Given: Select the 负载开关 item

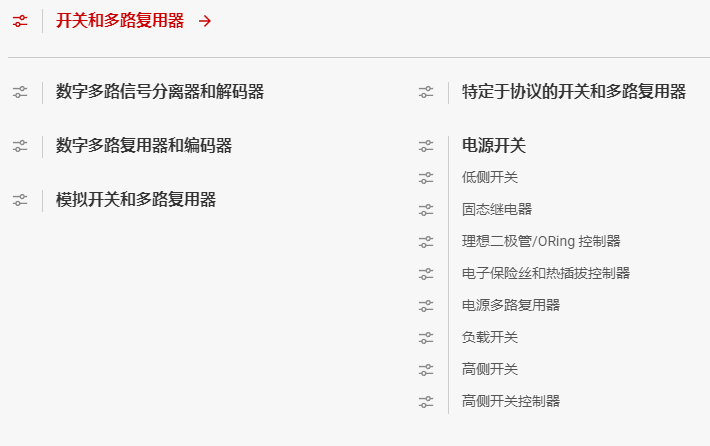Looking at the screenshot, I should (x=490, y=337).
